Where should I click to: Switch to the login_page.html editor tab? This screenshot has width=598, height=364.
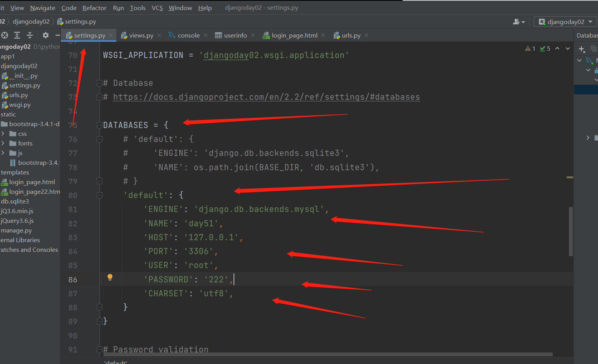[294, 35]
